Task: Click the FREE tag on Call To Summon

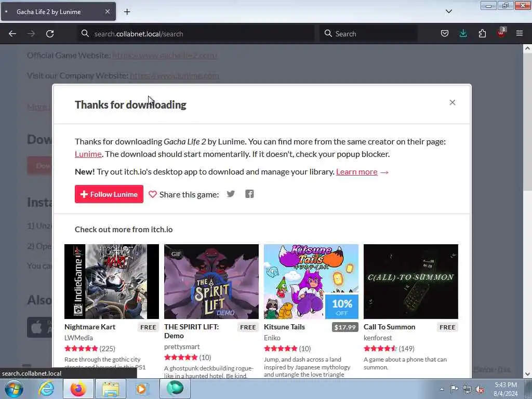Action: [x=447, y=327]
